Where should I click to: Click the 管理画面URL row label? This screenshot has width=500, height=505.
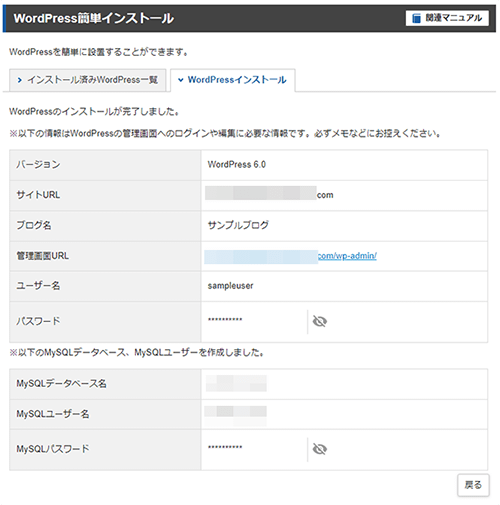click(43, 256)
